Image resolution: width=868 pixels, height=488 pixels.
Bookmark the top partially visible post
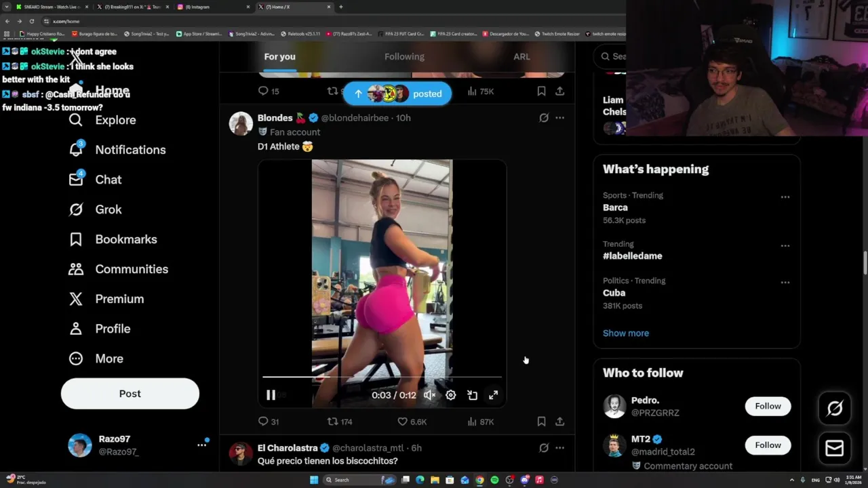[x=541, y=91]
